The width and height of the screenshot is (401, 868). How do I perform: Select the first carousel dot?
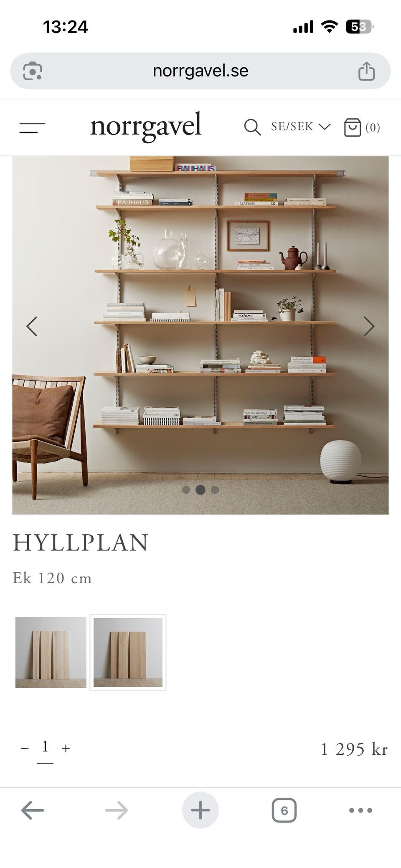point(186,490)
